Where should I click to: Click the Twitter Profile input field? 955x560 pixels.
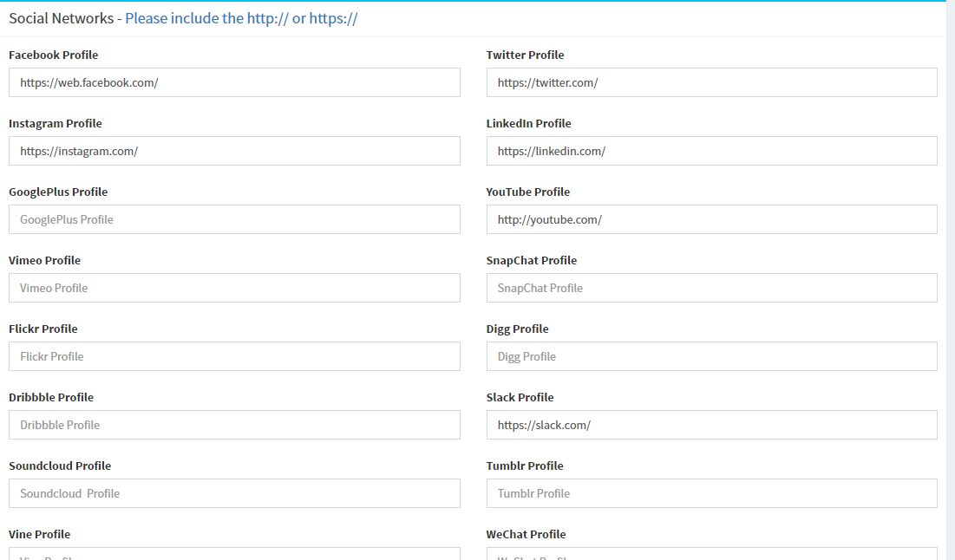711,82
